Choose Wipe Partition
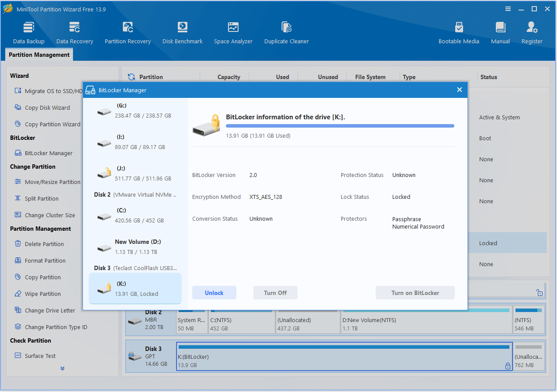 click(x=38, y=294)
